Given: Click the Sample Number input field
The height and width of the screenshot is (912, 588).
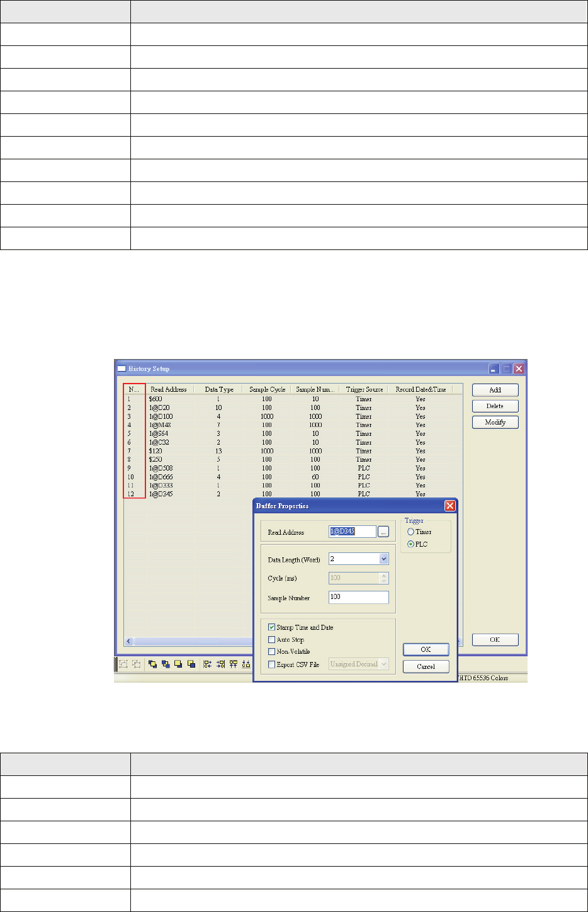Looking at the screenshot, I should point(358,597).
